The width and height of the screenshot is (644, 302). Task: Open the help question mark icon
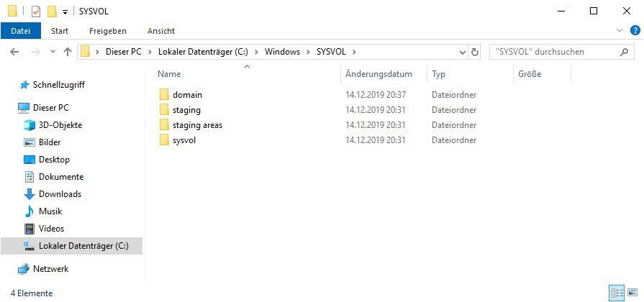(x=632, y=31)
